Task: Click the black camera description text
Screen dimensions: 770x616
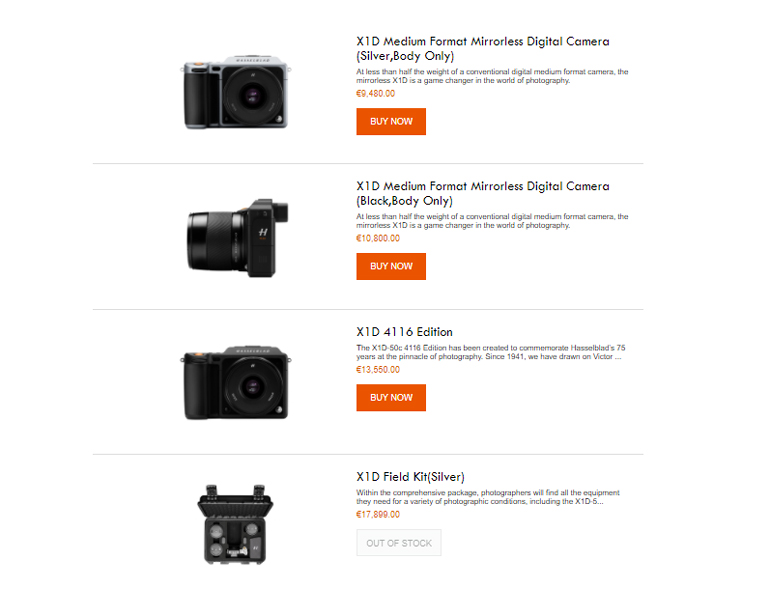Action: (492, 221)
